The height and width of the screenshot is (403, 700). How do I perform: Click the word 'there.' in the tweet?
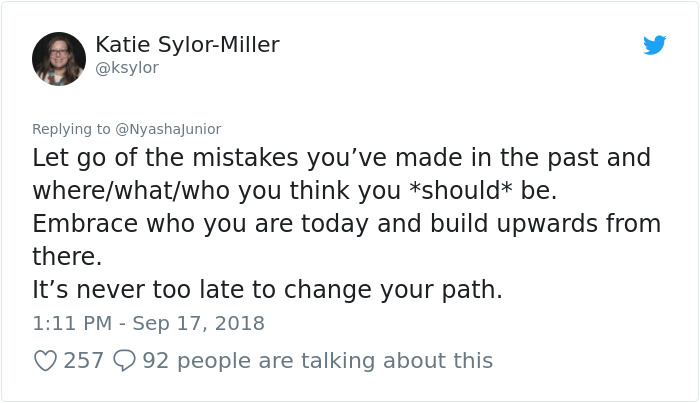coord(67,257)
